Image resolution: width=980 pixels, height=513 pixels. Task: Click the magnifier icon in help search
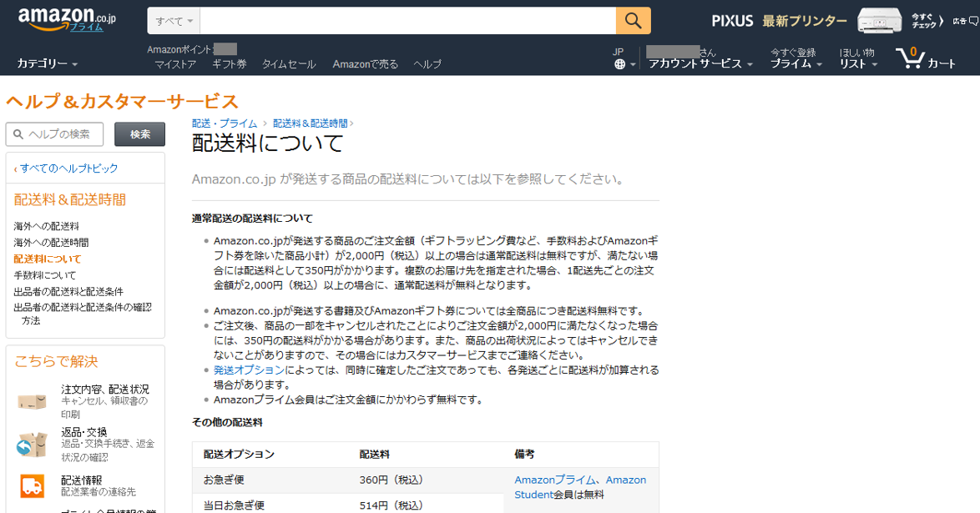point(18,134)
